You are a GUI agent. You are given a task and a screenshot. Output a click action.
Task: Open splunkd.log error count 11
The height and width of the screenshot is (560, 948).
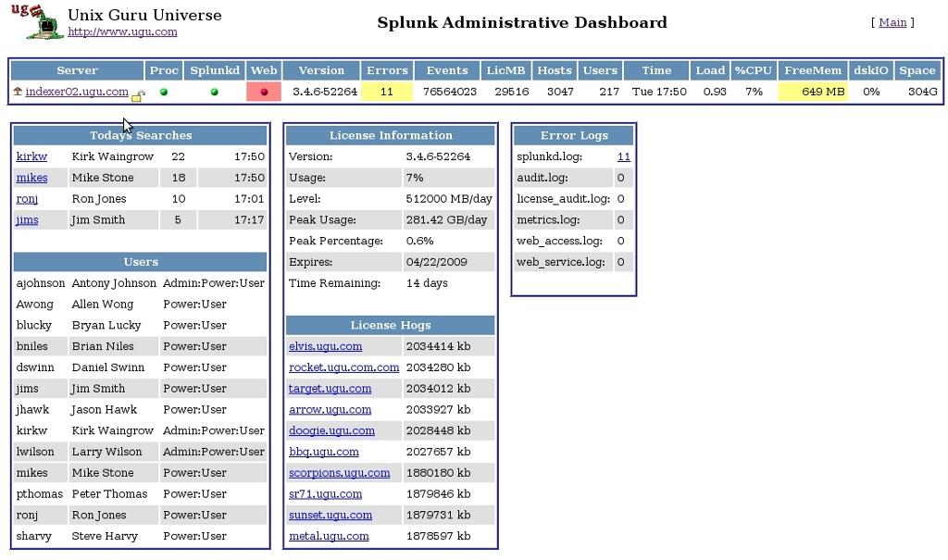pyautogui.click(x=624, y=156)
